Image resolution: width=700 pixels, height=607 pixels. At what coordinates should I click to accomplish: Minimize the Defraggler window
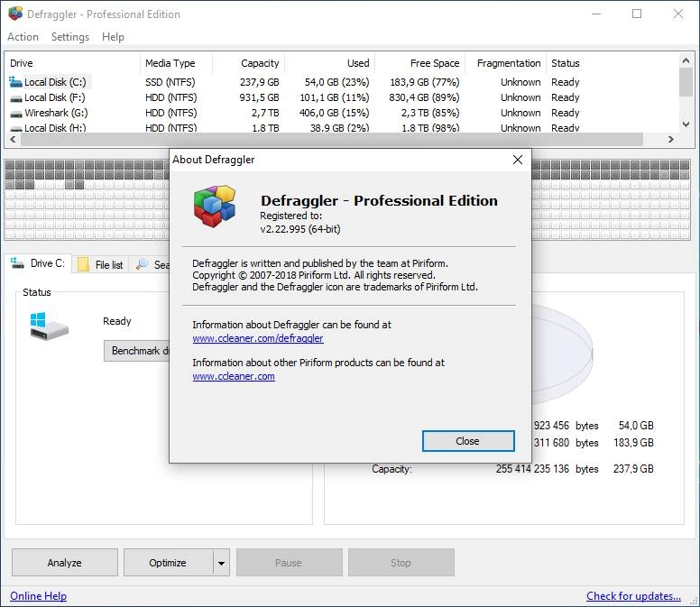point(596,14)
